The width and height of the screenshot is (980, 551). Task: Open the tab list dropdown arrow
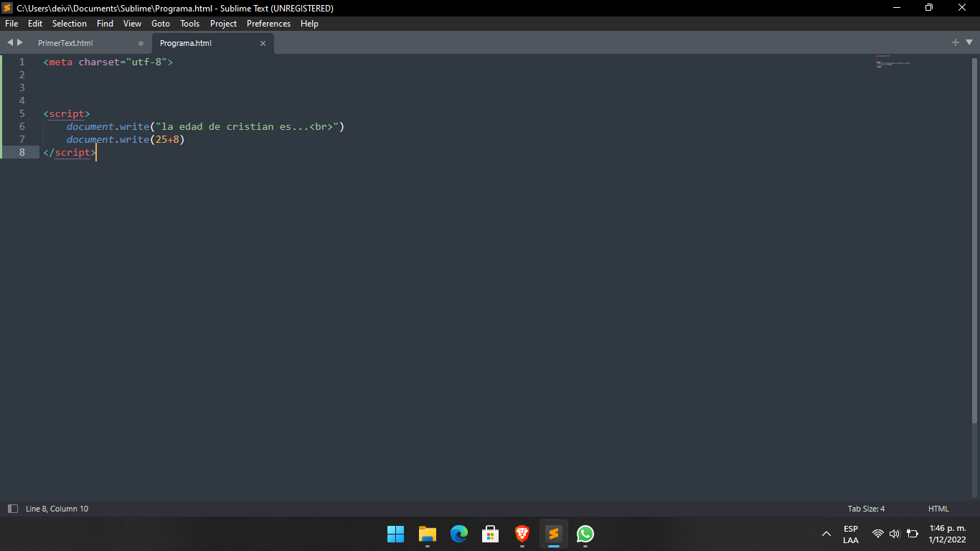click(969, 42)
